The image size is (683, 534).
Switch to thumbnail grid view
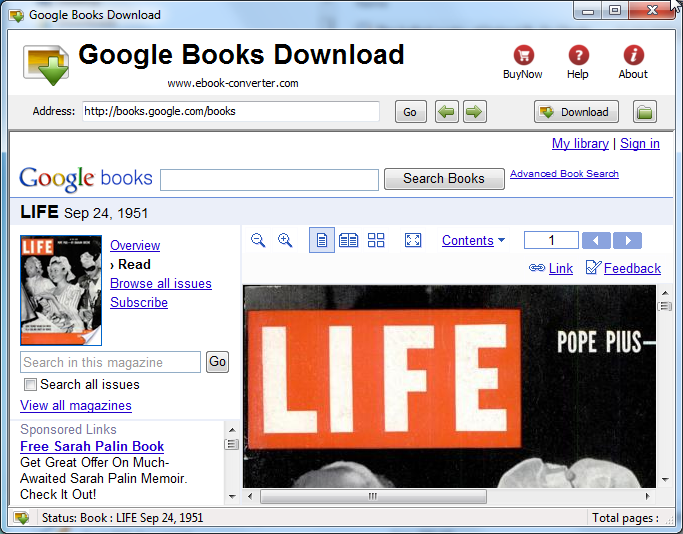tap(376, 240)
